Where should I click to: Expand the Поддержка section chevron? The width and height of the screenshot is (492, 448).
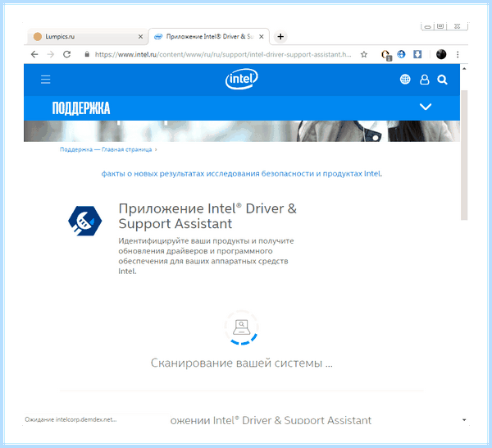[x=426, y=107]
